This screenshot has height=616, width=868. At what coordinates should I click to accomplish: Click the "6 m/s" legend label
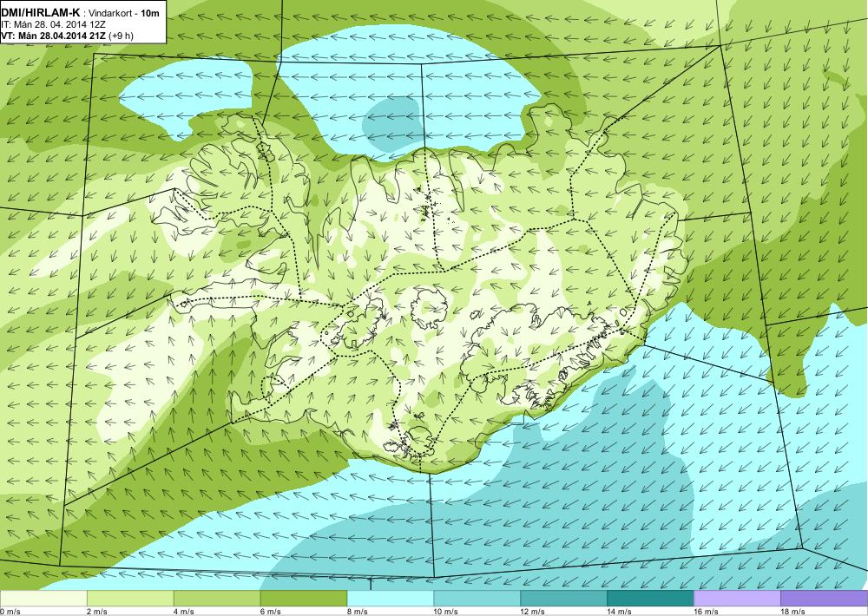[x=271, y=612]
